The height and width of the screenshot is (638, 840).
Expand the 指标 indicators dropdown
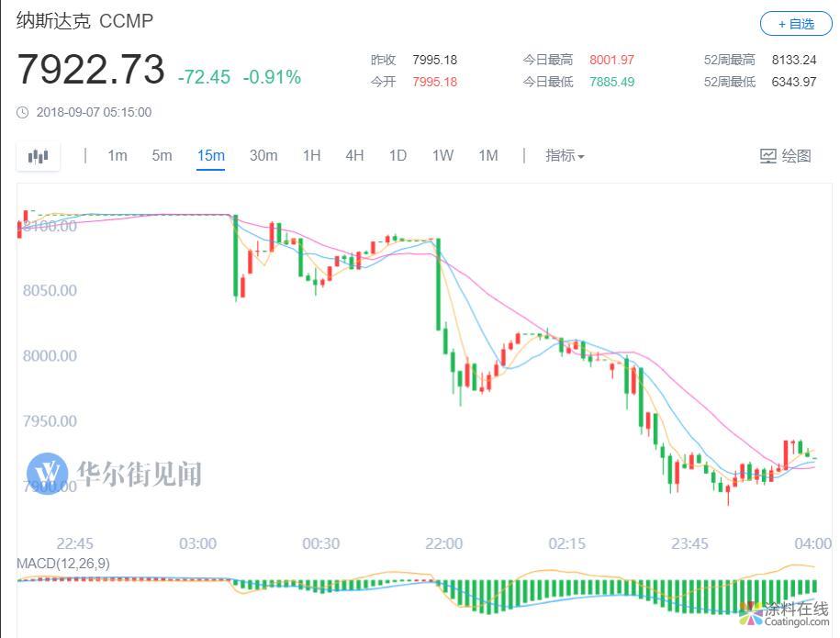point(565,156)
